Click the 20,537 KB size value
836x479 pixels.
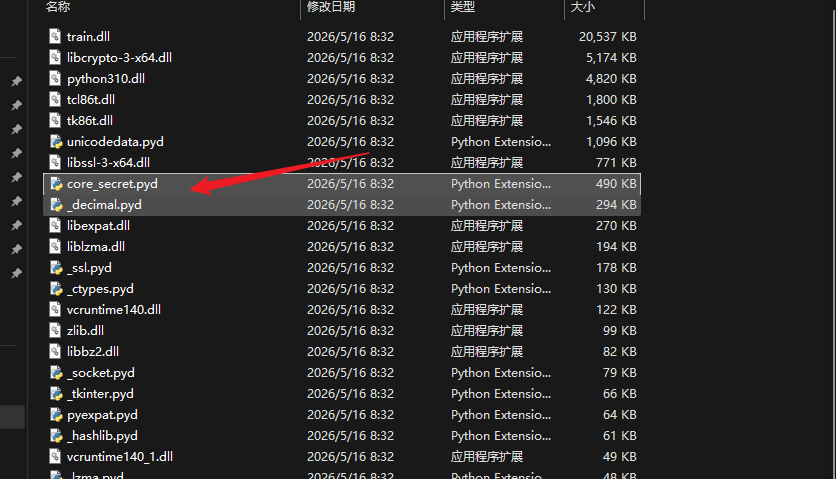coord(608,37)
